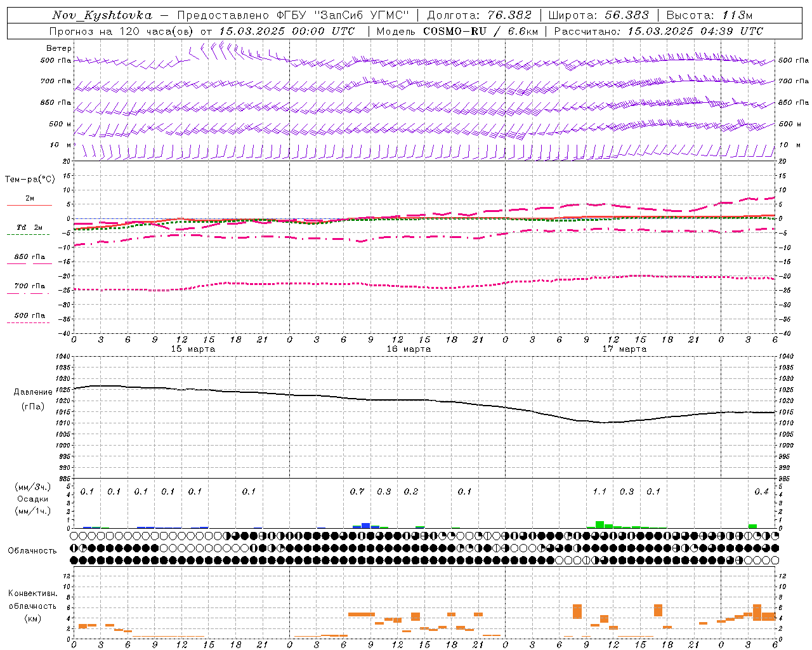The image size is (812, 650).
Task: Click the red solid line sample under '2м'
Action: coord(29,205)
